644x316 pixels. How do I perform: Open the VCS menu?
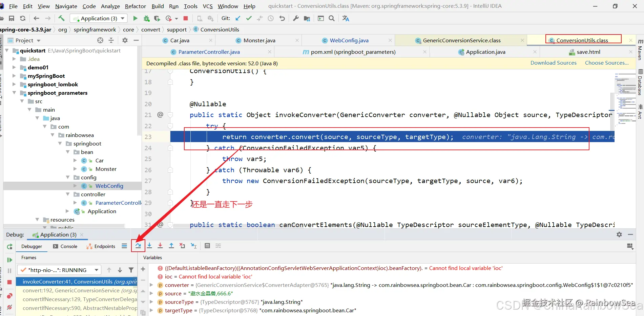click(x=208, y=6)
